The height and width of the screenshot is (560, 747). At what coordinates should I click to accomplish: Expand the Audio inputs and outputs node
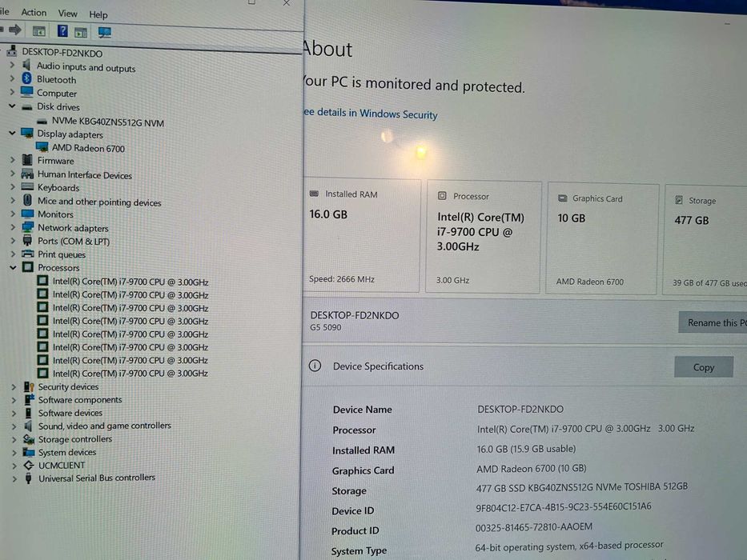tap(12, 66)
